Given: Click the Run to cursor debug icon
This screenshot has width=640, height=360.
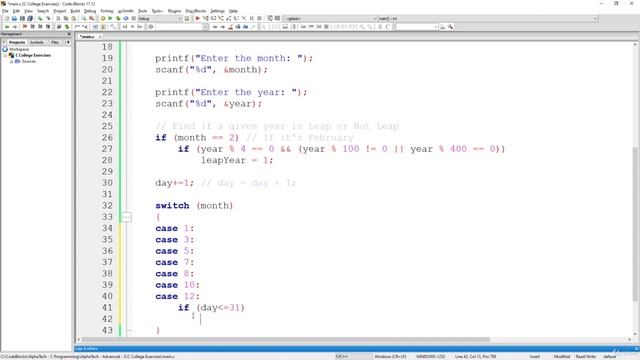Looking at the screenshot, I should [x=206, y=18].
